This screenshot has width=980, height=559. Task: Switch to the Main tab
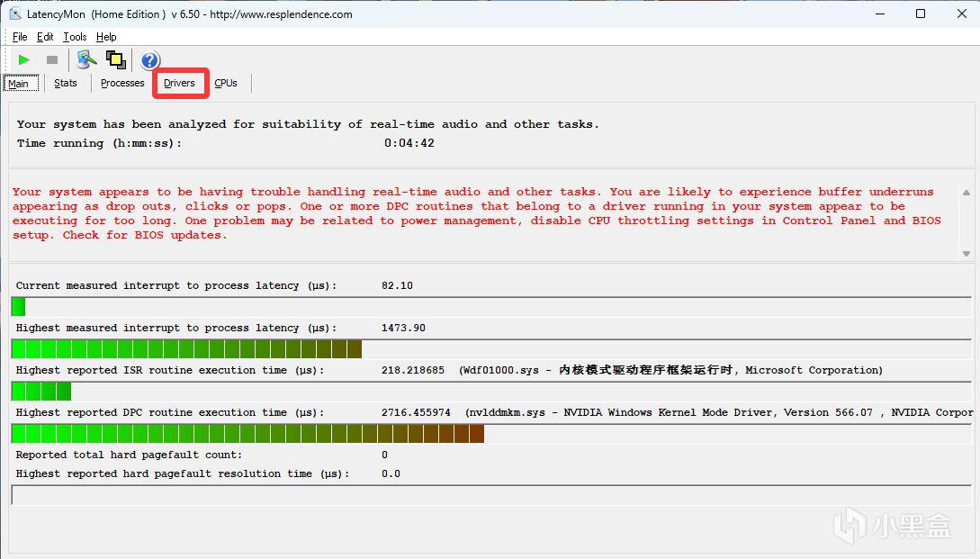pyautogui.click(x=21, y=83)
